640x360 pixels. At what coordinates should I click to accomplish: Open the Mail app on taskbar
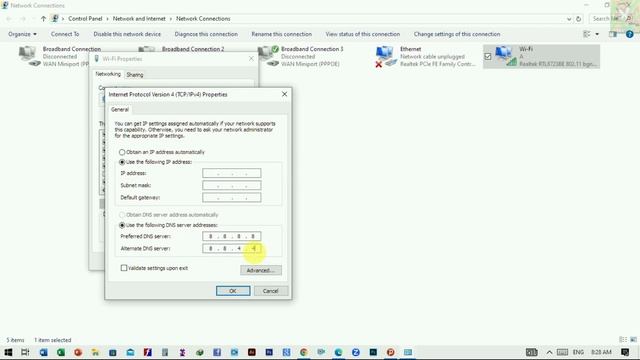130,352
